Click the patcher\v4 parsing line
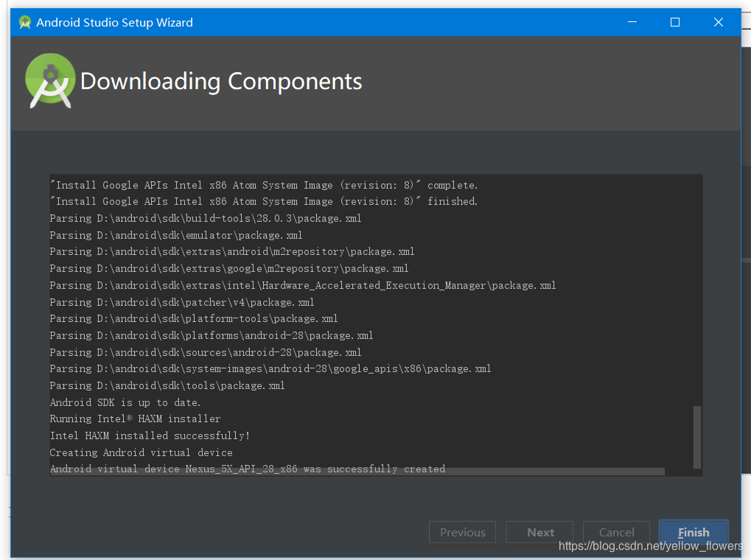751x560 pixels. click(x=182, y=302)
